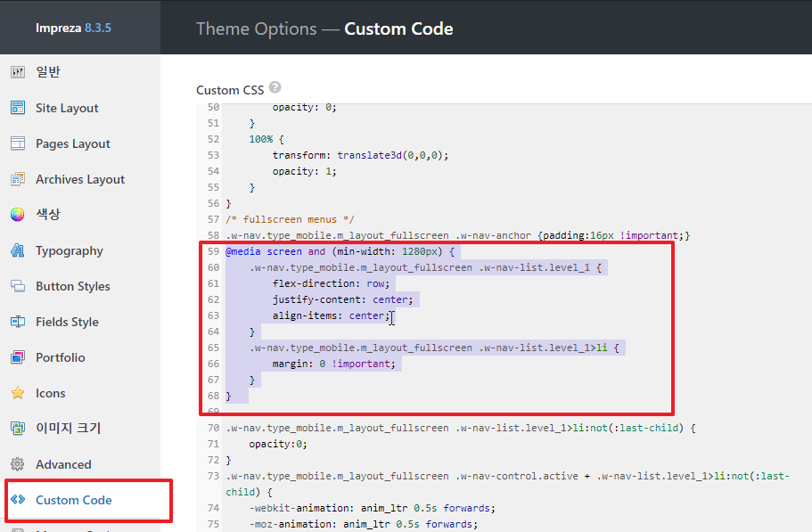Click the Icons star icon
The width and height of the screenshot is (812, 532).
(18, 393)
